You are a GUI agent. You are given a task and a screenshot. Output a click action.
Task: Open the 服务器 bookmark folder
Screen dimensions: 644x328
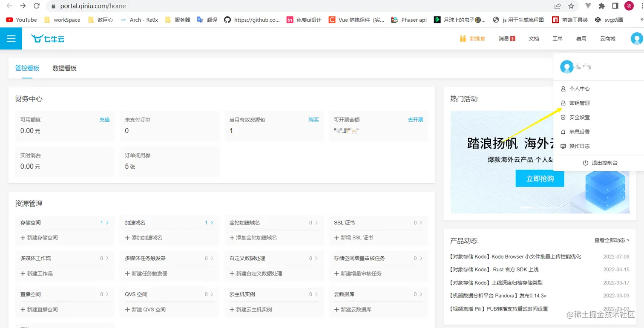(178, 20)
